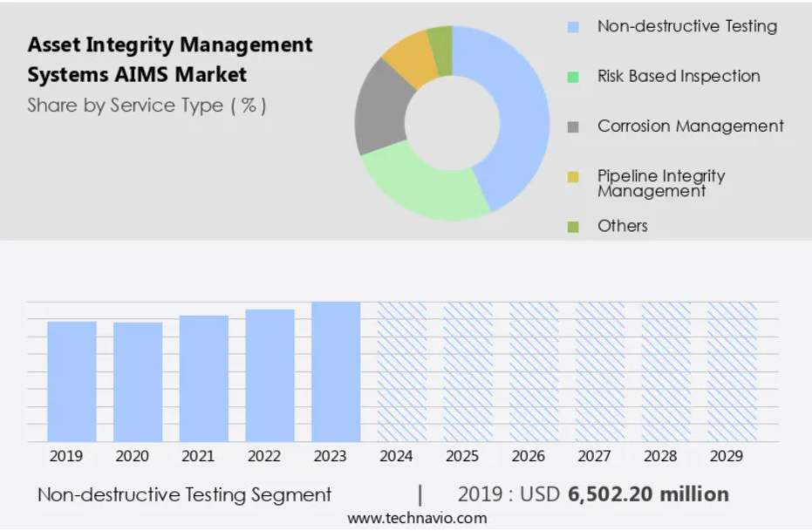Click the green Risk Based Inspection legend swatch

click(x=573, y=77)
